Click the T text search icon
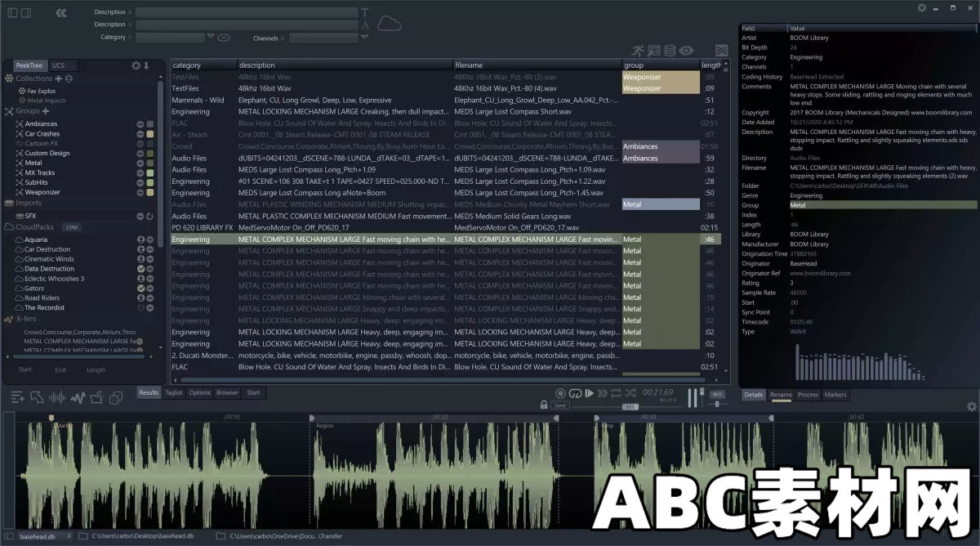Screen dimensions: 980x546 365,12
